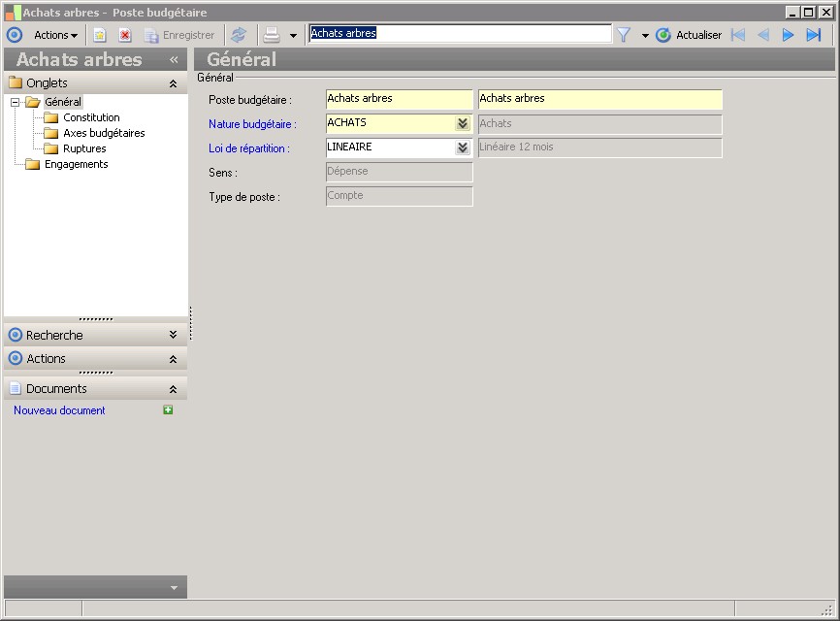The image size is (840, 621).
Task: Click the Poste budgétaire code field
Action: pyautogui.click(x=399, y=99)
